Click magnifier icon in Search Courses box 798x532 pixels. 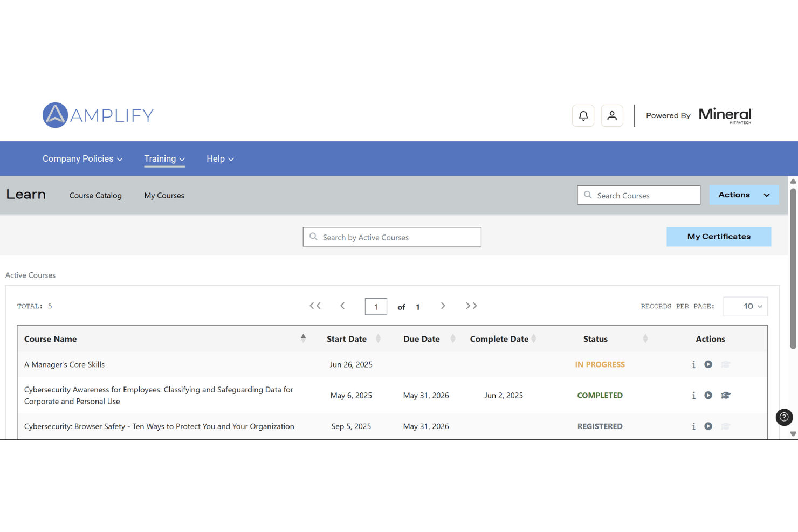coord(588,195)
